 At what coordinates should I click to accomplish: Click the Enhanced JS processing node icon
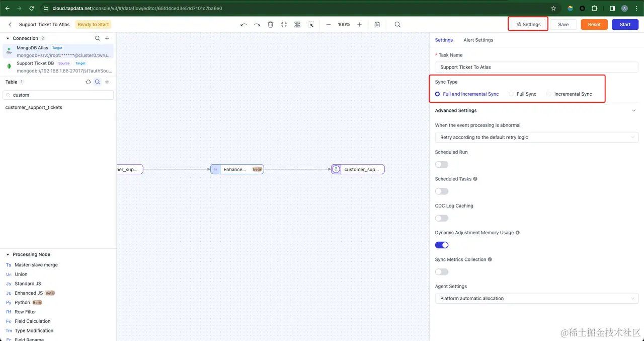[9, 293]
